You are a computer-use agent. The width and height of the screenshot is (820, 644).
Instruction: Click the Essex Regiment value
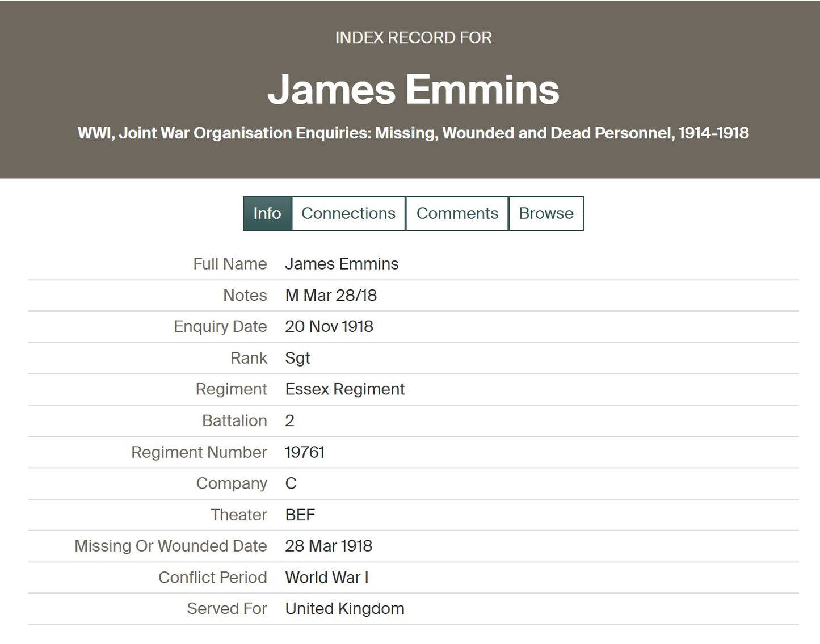click(x=345, y=389)
